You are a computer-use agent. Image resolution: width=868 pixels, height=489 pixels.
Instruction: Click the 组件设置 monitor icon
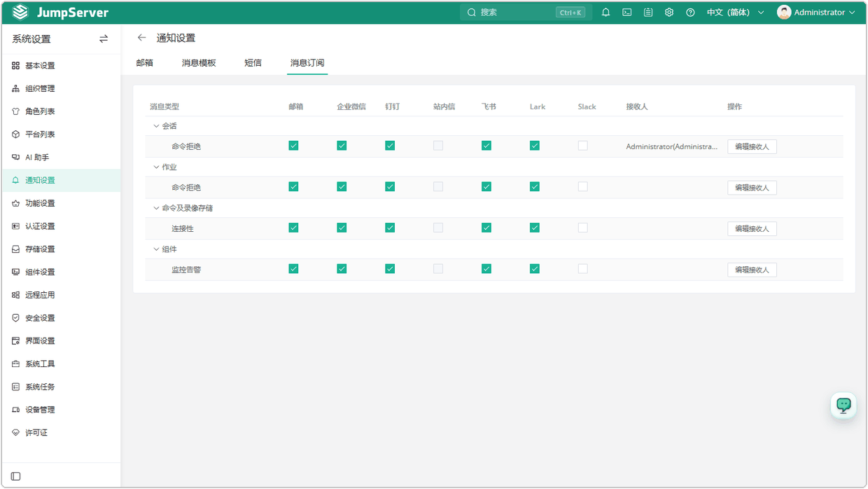pos(16,273)
